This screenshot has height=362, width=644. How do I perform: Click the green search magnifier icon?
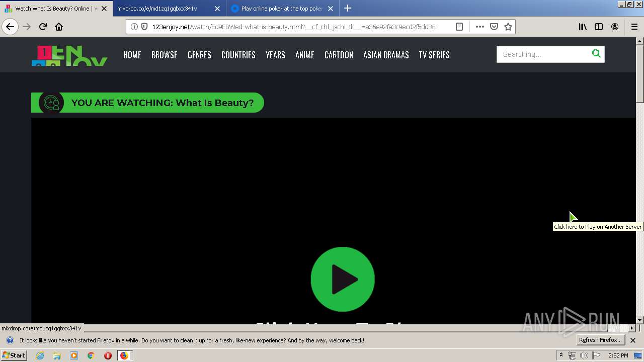(596, 54)
